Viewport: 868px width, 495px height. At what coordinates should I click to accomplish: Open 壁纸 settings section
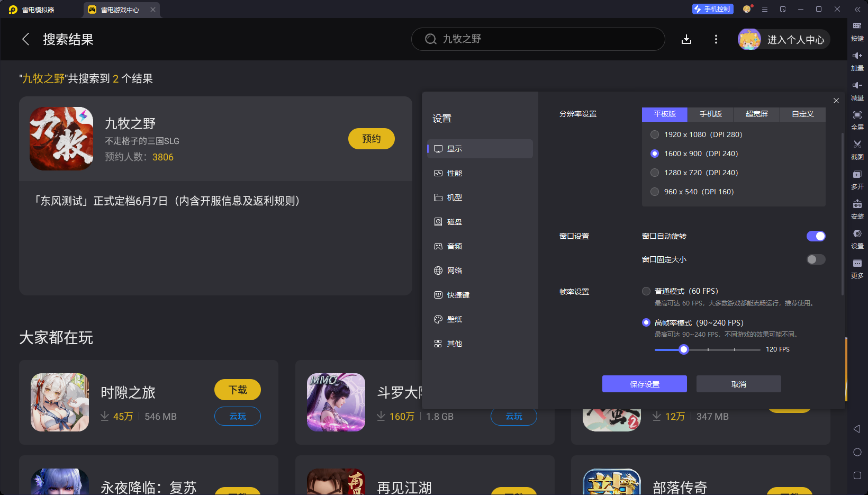click(x=480, y=319)
